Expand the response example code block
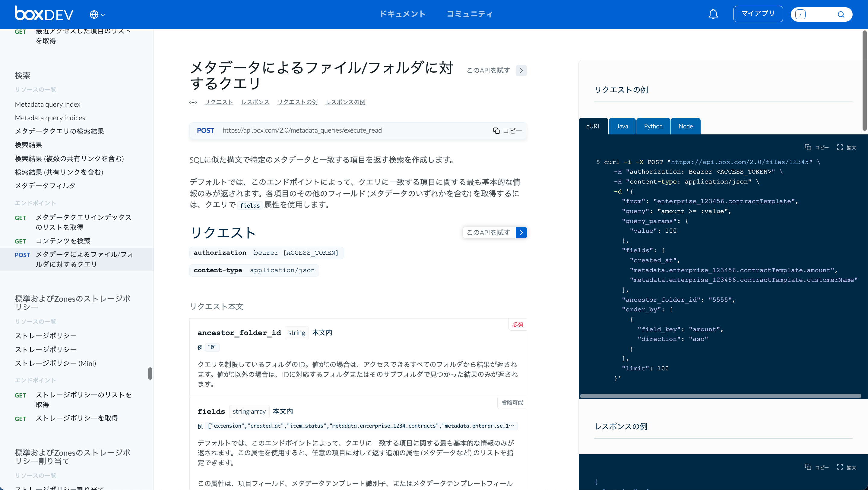 click(846, 467)
